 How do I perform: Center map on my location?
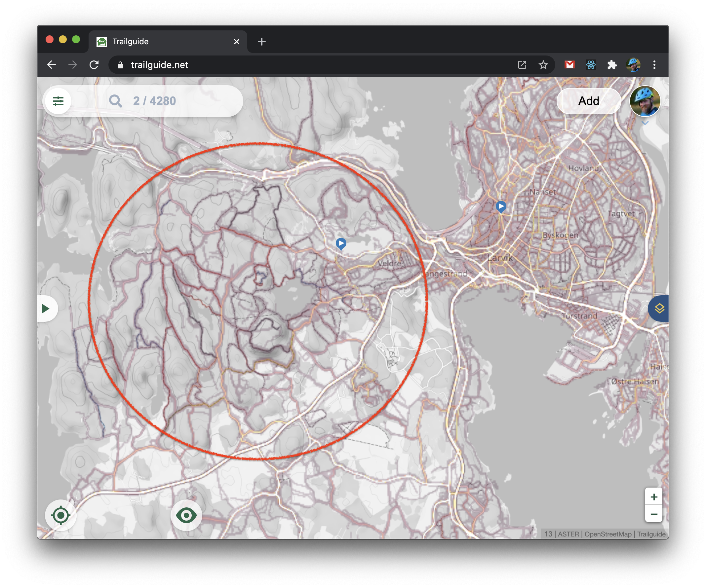(61, 515)
